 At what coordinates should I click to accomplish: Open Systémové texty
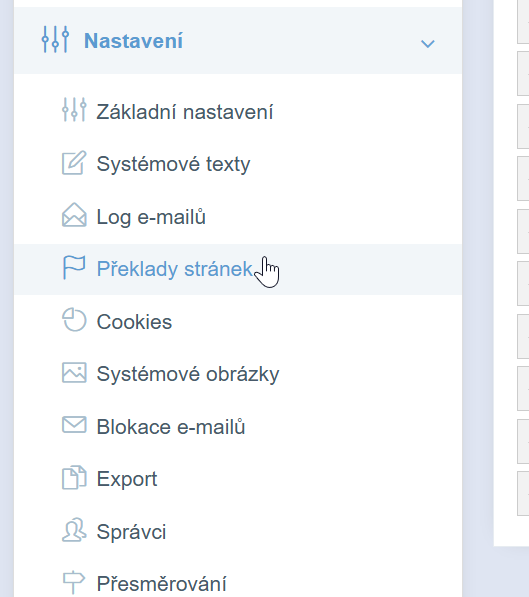click(x=173, y=164)
